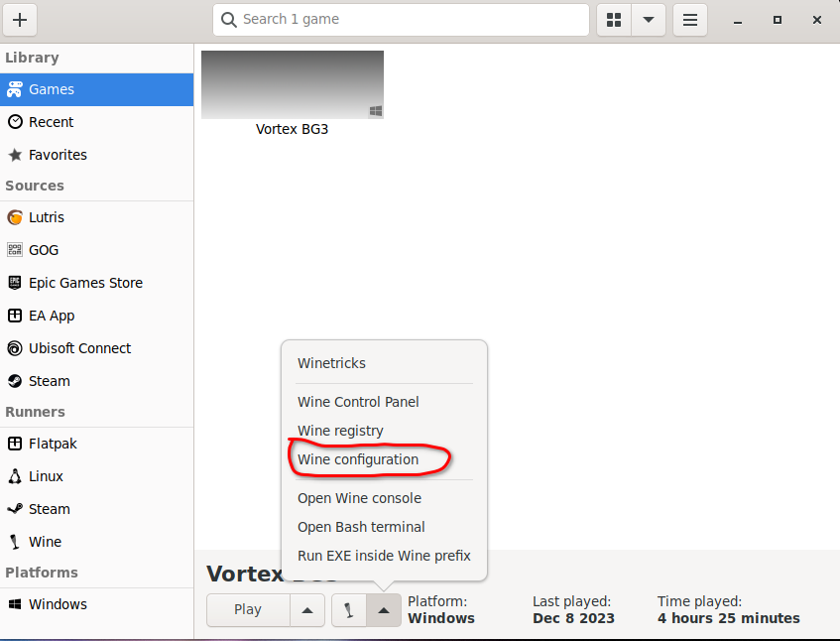Select Lutris source
The height and width of the screenshot is (641, 840).
point(96,217)
